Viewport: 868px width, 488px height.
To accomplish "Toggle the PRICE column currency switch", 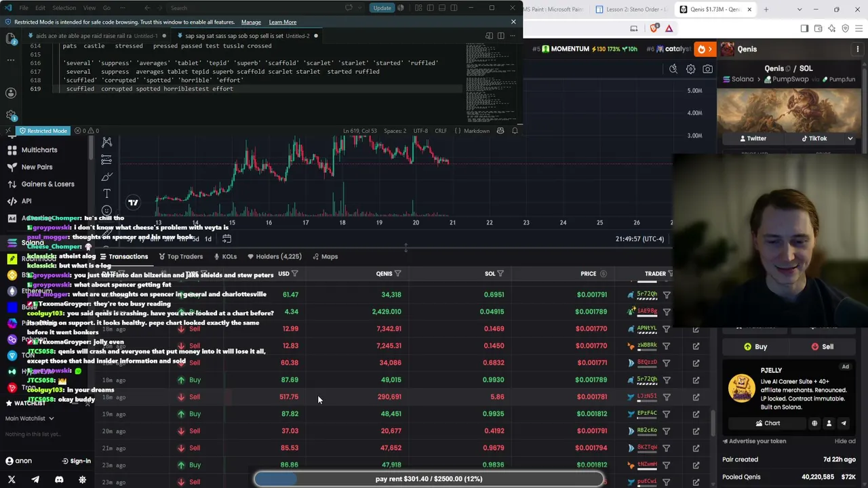I will pos(604,274).
